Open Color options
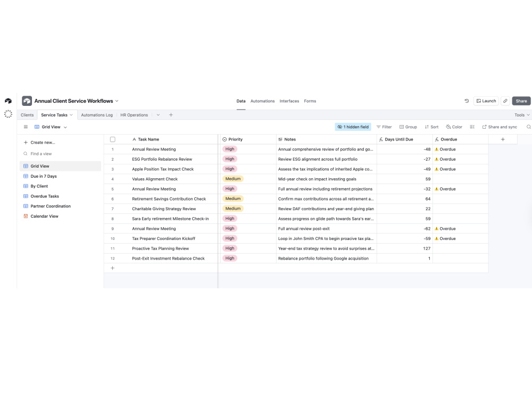532x399 pixels. [x=454, y=127]
